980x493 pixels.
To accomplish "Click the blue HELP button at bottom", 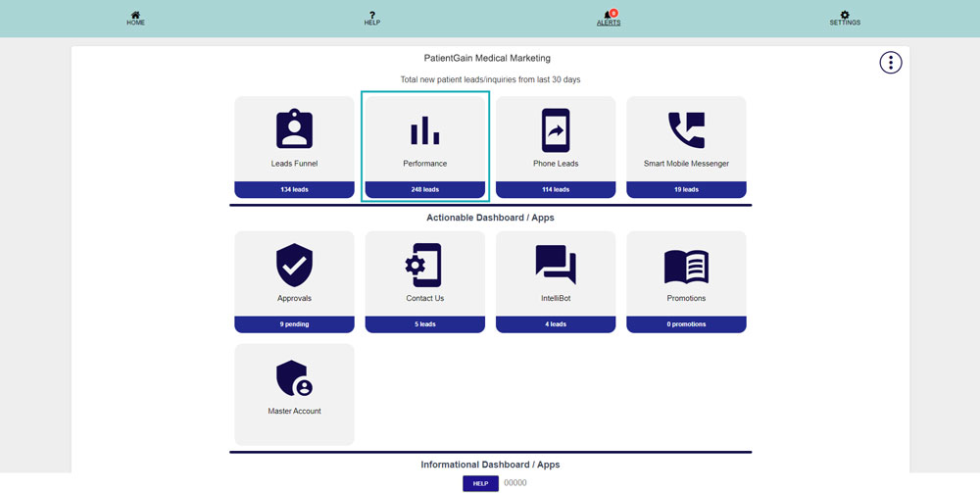I will (x=480, y=483).
